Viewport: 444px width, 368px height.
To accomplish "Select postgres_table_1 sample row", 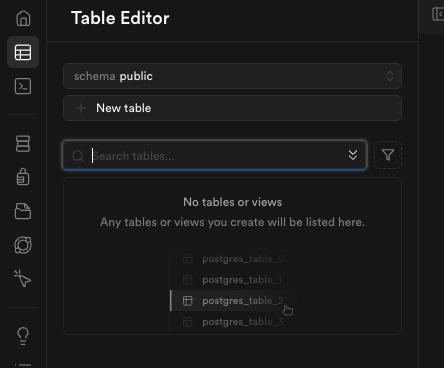I will (x=233, y=280).
